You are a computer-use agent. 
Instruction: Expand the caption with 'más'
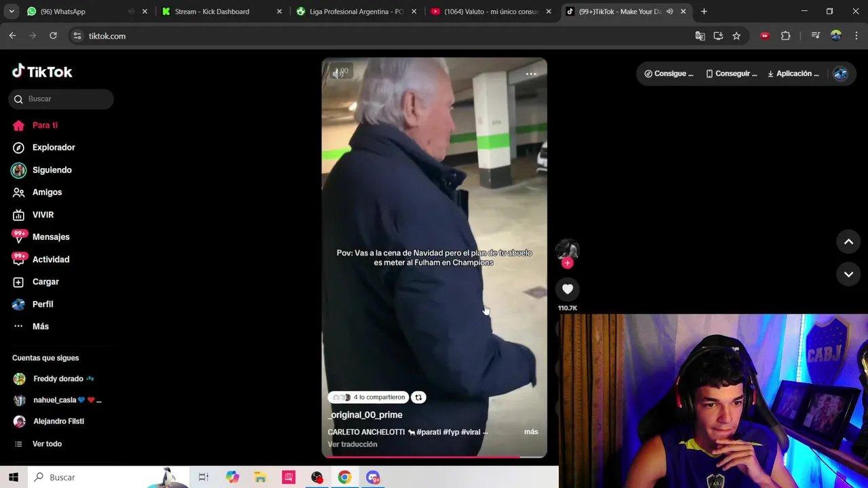pos(531,432)
